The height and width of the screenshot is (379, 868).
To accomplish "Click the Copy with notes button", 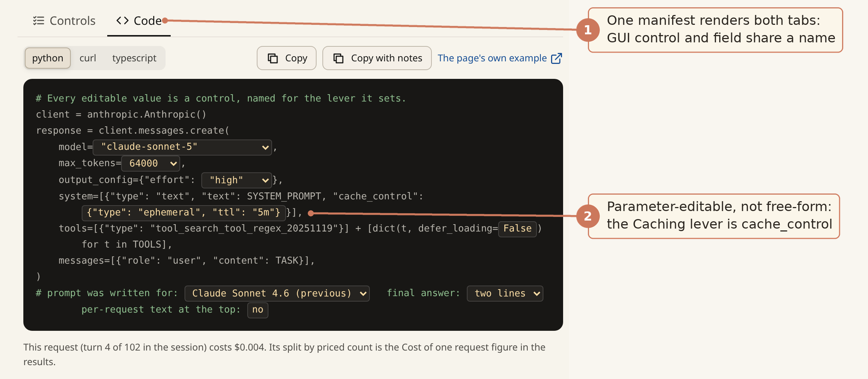I will pos(377,58).
